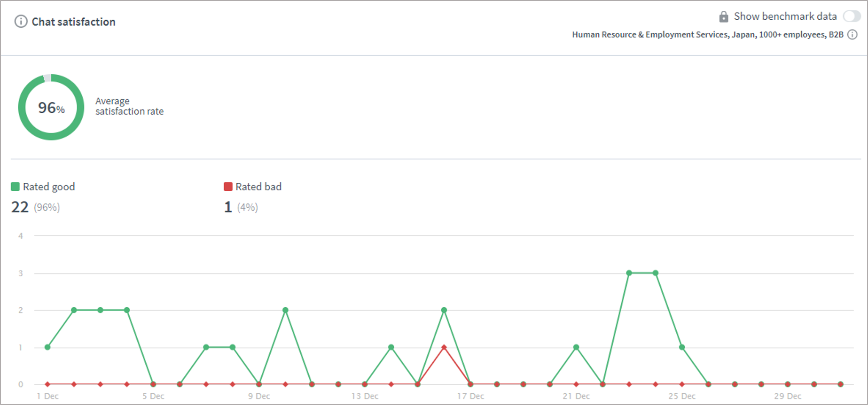Click the 13 Dec x-axis label
This screenshot has height=405, width=868.
pyautogui.click(x=365, y=396)
